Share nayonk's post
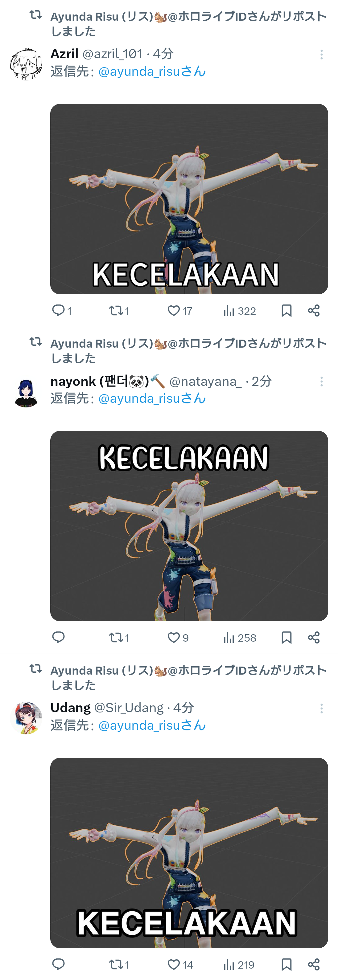The image size is (338, 980). (x=314, y=637)
